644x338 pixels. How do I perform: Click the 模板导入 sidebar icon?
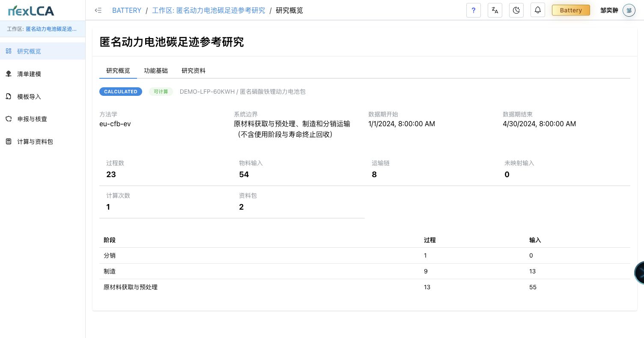tap(9, 96)
